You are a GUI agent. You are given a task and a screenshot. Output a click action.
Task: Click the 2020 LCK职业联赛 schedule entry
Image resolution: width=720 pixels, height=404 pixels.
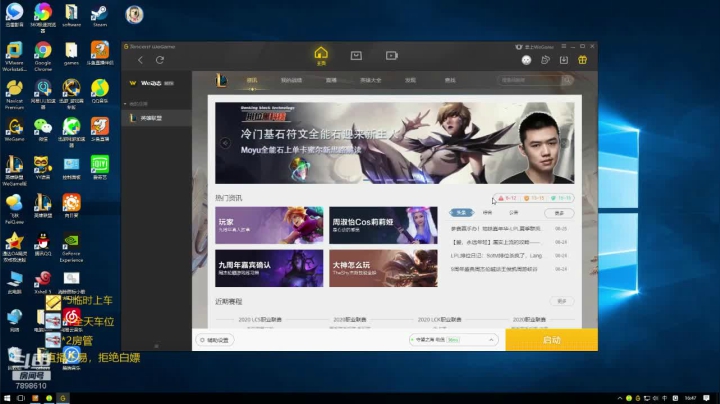(x=439, y=320)
